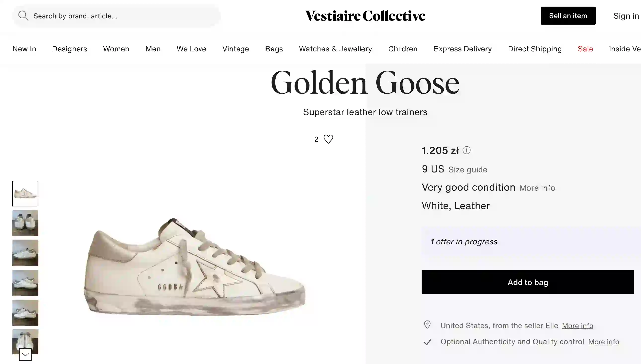Screen dimensions: 641x364
Task: Open the Children category
Action: (403, 49)
